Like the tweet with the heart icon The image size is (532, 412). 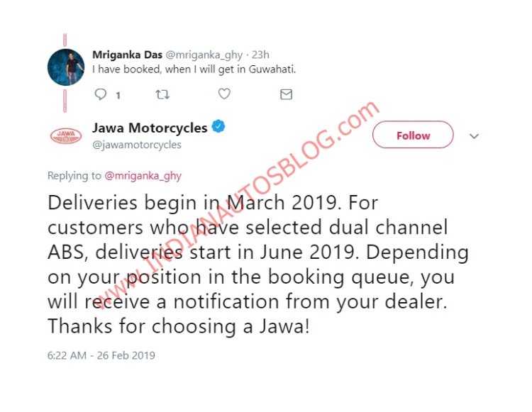224,94
